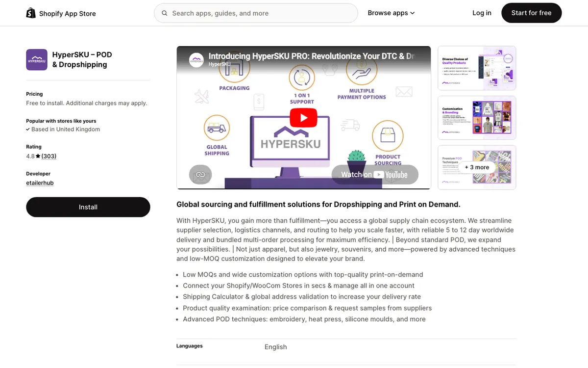This screenshot has width=588, height=368.
Task: Open the etailerhub developer link
Action: [40, 183]
